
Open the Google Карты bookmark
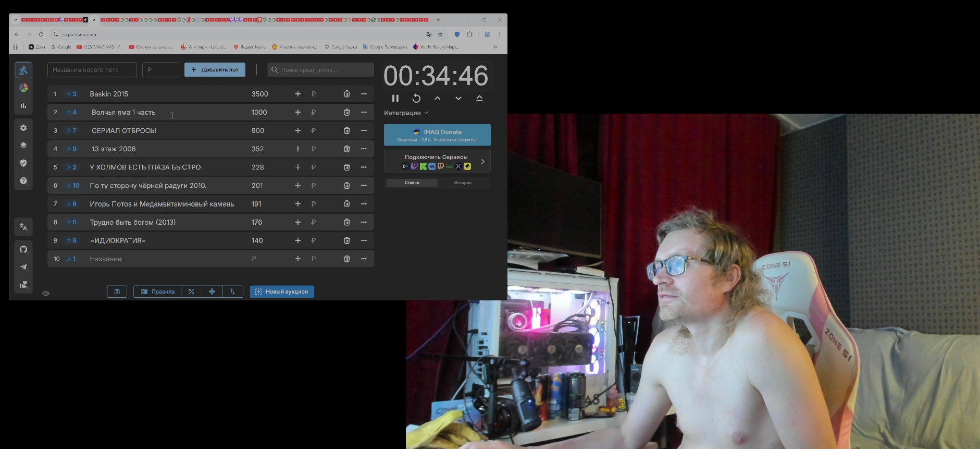pos(341,47)
